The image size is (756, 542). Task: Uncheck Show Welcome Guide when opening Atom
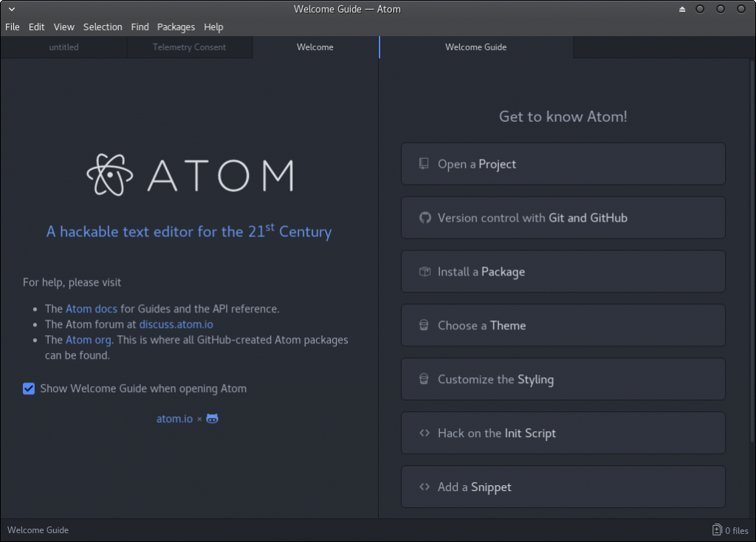coord(29,388)
